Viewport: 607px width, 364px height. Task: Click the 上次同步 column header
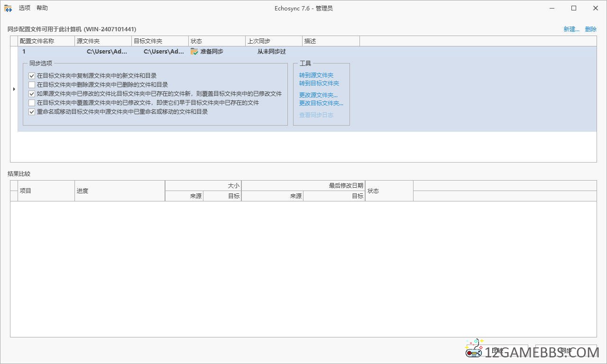[274, 41]
